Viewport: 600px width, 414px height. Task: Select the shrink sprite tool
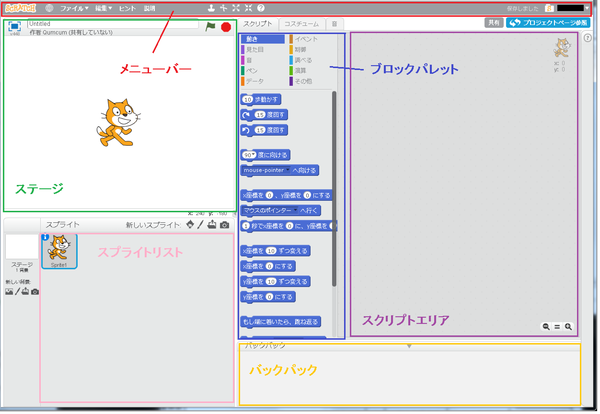(x=248, y=8)
